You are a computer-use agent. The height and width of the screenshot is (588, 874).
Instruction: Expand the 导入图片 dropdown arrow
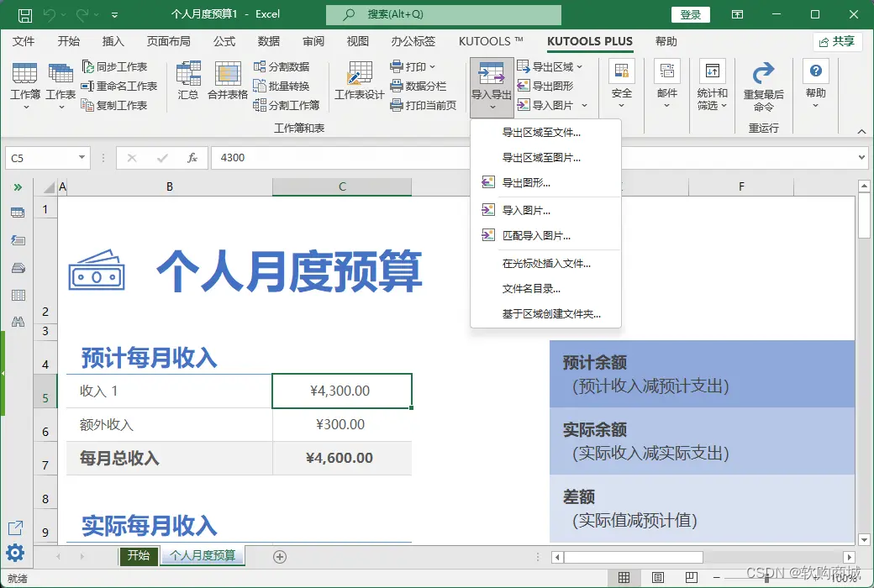584,105
